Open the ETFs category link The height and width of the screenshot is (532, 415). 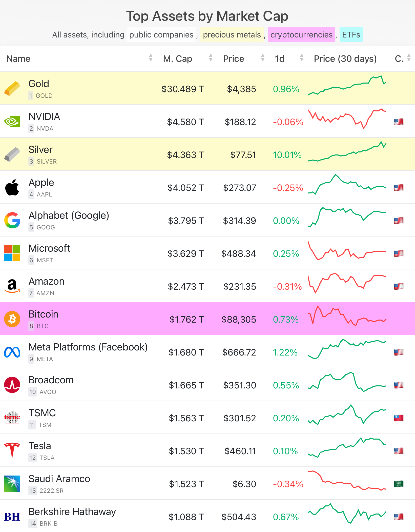[351, 34]
